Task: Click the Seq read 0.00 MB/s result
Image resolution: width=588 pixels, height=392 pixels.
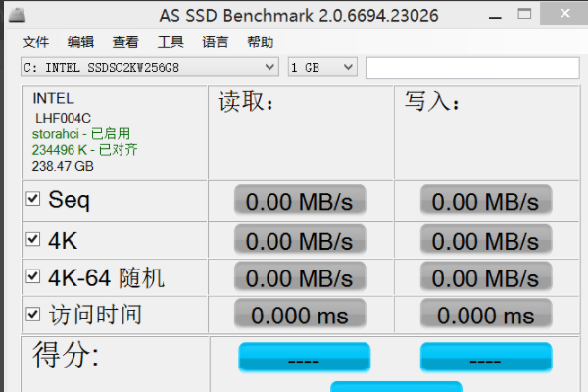Action: tap(300, 200)
